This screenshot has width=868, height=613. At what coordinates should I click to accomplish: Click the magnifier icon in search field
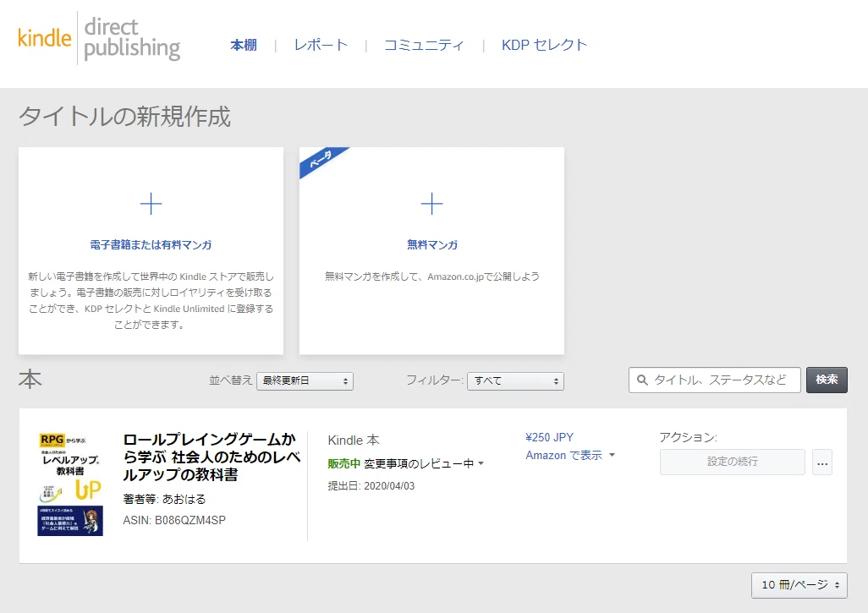[642, 380]
